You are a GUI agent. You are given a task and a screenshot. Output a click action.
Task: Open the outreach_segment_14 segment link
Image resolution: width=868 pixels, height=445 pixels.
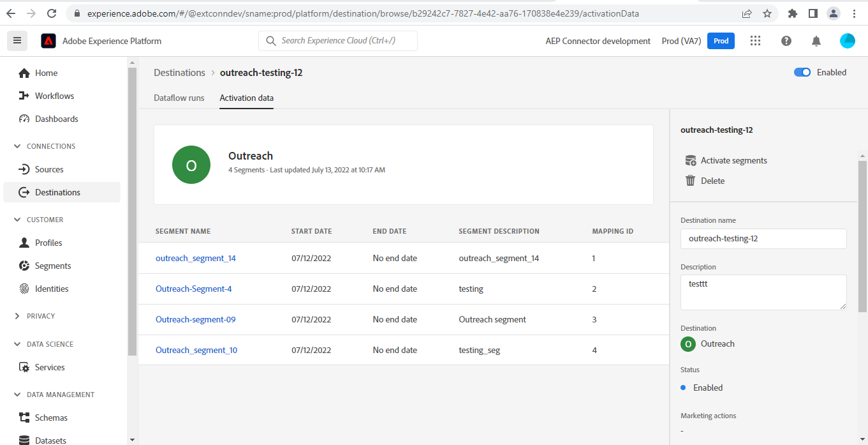click(196, 258)
